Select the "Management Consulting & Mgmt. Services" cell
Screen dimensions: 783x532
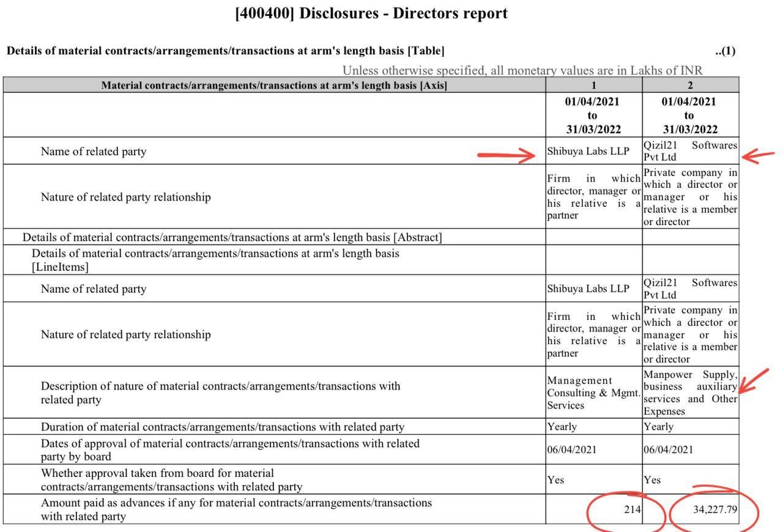coord(593,393)
